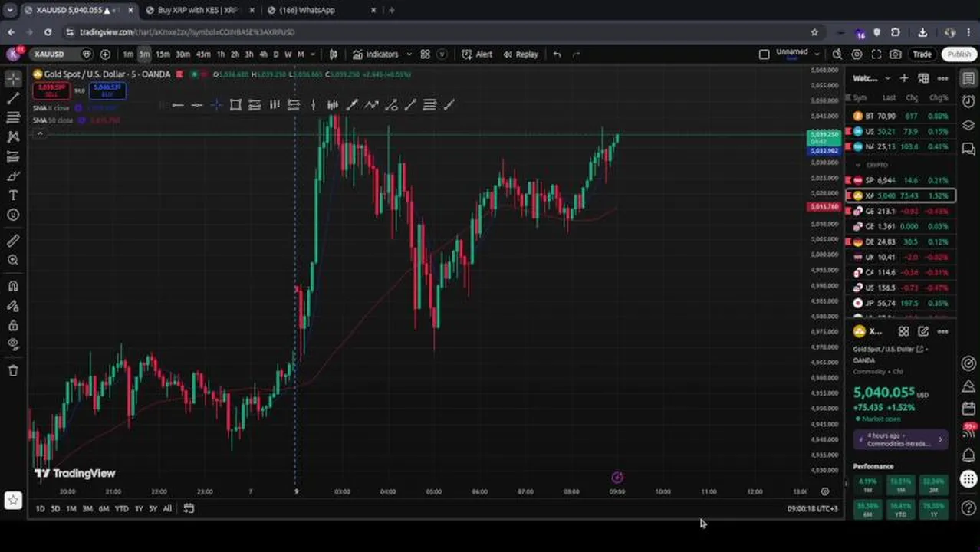Open the news feed icon with 99+ badge
Screen dimensions: 980x552
968,432
